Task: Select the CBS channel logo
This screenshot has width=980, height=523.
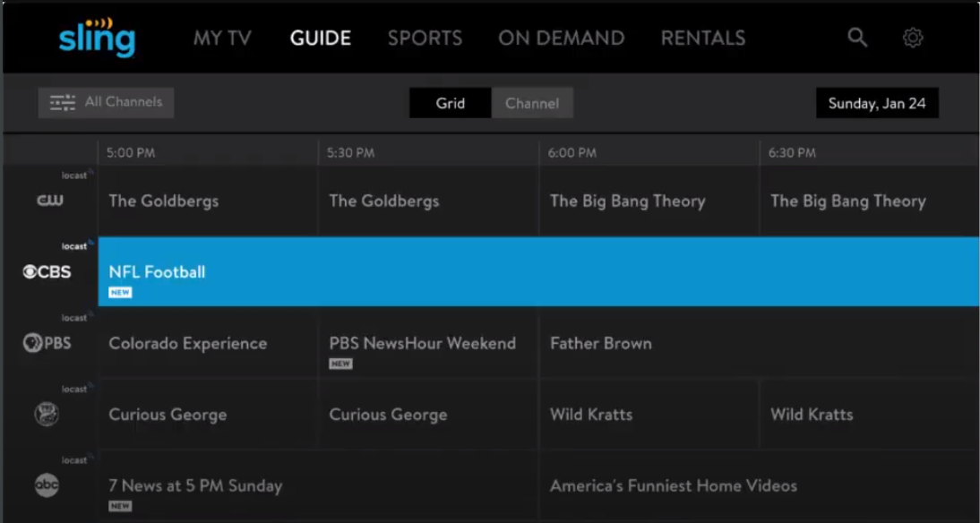Action: coord(47,272)
